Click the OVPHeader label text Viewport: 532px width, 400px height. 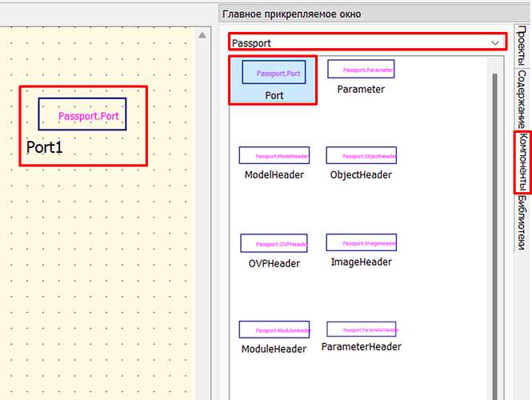coord(274,264)
